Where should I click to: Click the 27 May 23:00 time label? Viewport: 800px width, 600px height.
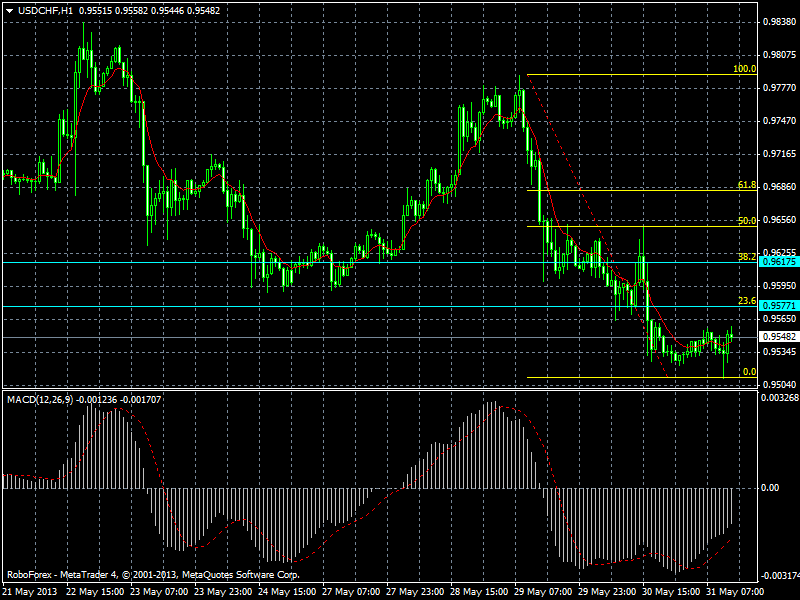(415, 592)
